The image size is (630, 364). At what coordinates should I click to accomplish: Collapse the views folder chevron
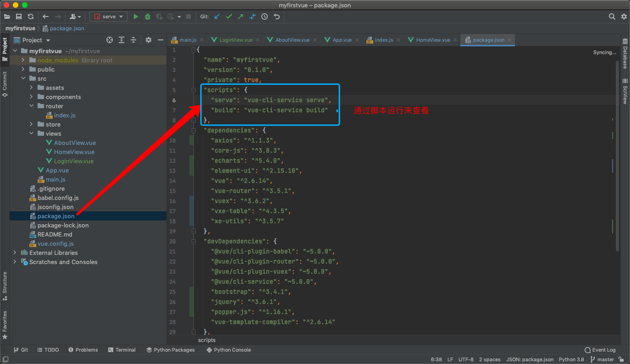click(x=31, y=133)
